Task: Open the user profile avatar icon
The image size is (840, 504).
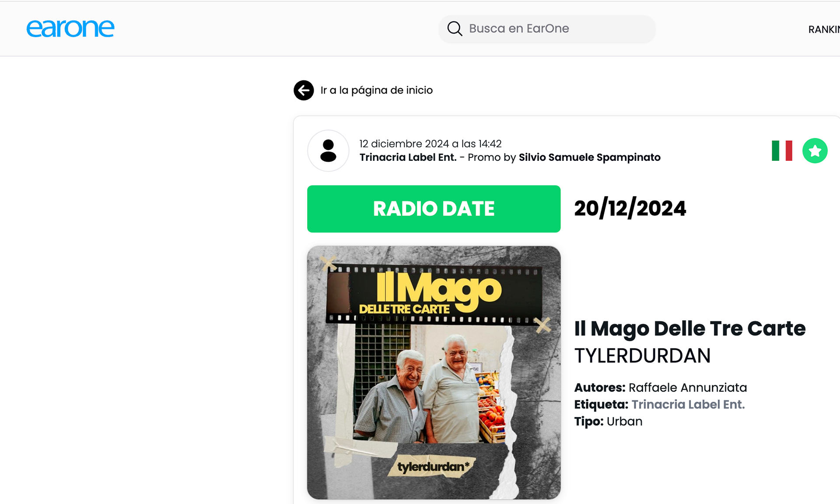Action: click(328, 151)
